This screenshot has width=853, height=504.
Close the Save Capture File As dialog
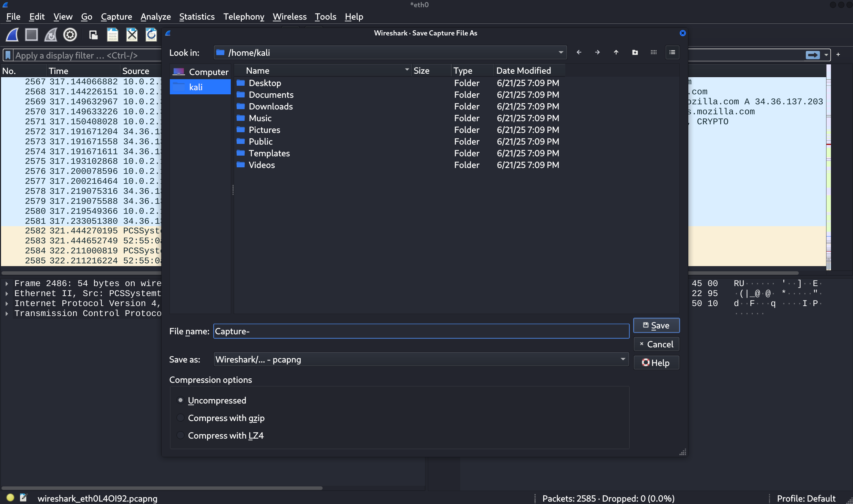[x=682, y=33]
